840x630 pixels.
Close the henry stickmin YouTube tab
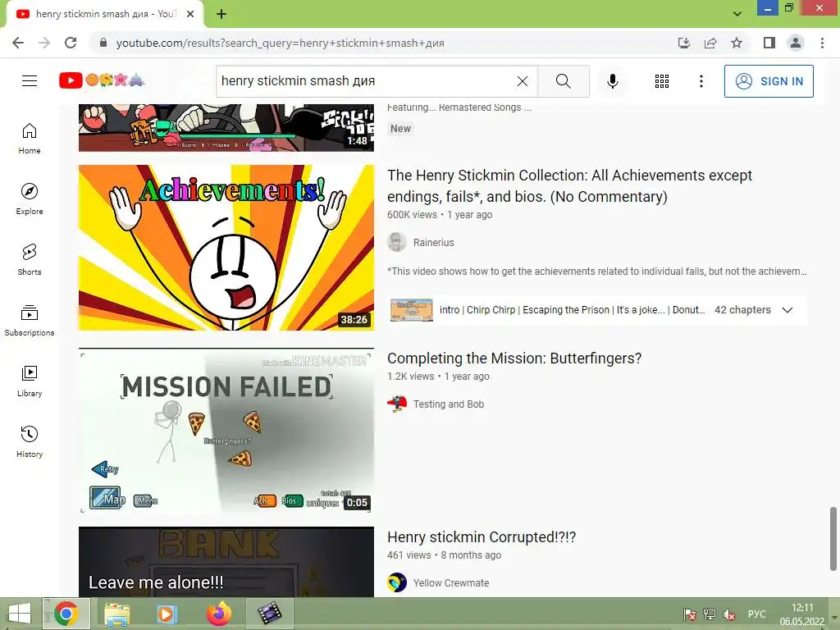(190, 15)
